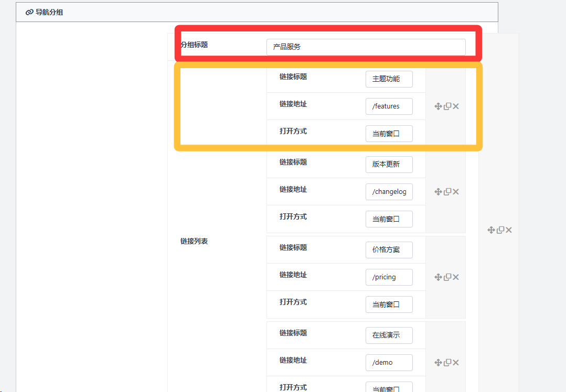
Task: Click the 分组标题 field containing 产品服务
Action: 366,47
